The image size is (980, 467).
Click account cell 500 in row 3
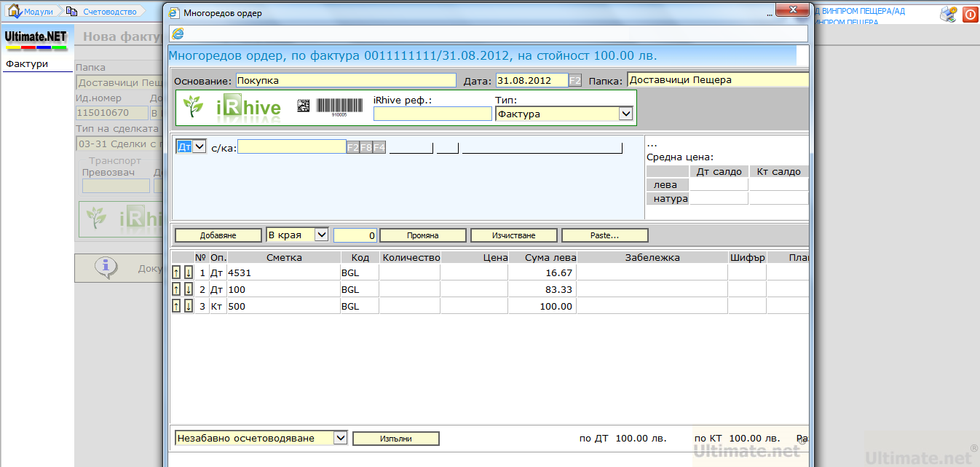(283, 306)
